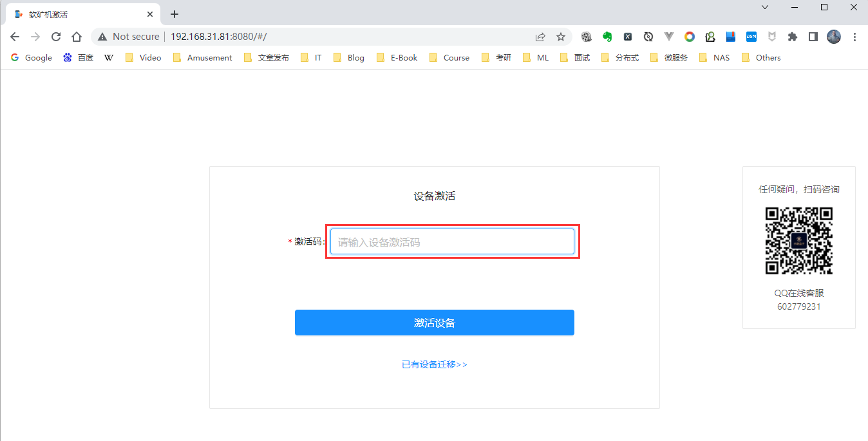Screen dimensions: 868x441
Task: Open the Vue devtools extension
Action: 669,37
